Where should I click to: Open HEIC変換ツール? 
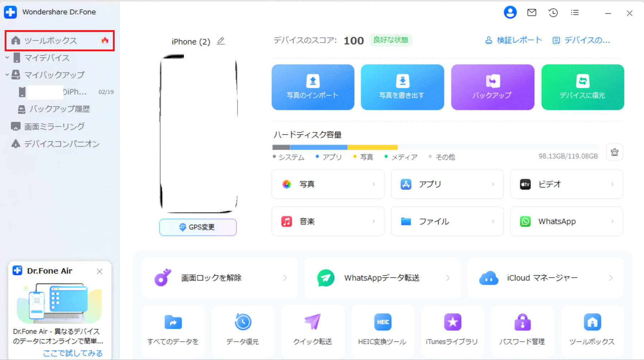coord(383,331)
